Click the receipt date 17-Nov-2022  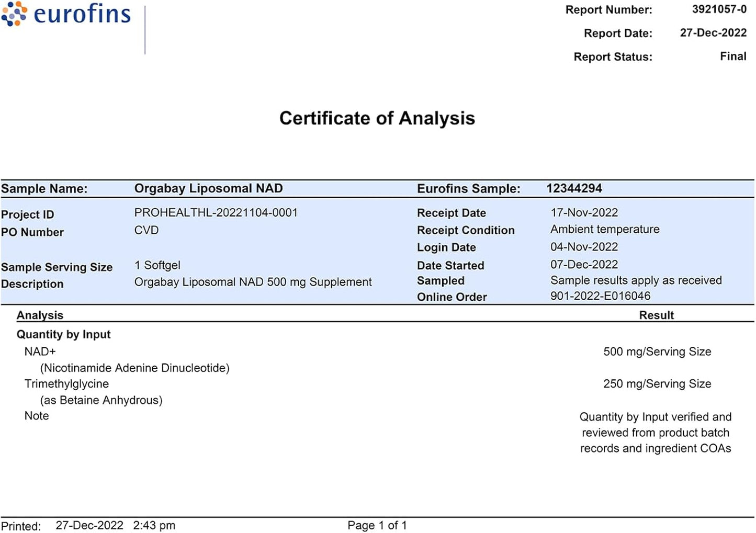click(584, 213)
